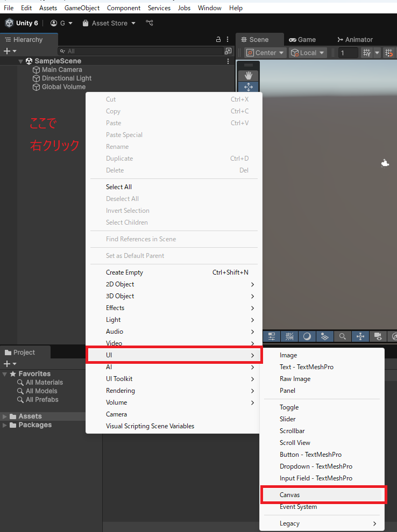The image size is (397, 532).
Task: Select the Move tool in Scene view
Action: pyautogui.click(x=248, y=87)
